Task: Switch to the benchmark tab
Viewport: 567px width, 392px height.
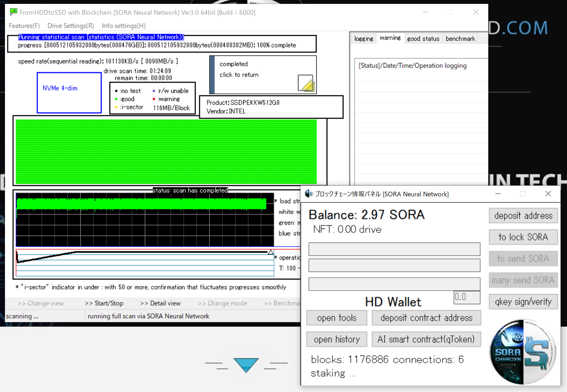Action: tap(460, 39)
